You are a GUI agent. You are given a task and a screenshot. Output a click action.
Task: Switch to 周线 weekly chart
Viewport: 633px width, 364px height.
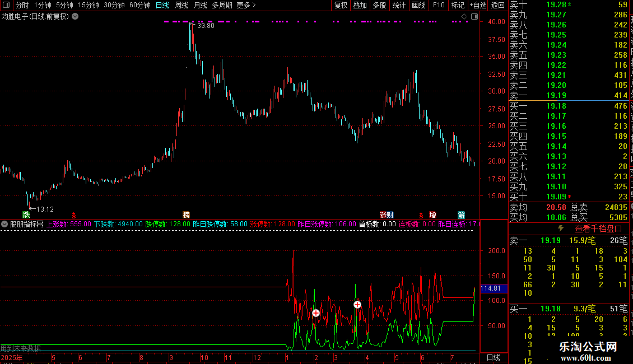[181, 5]
